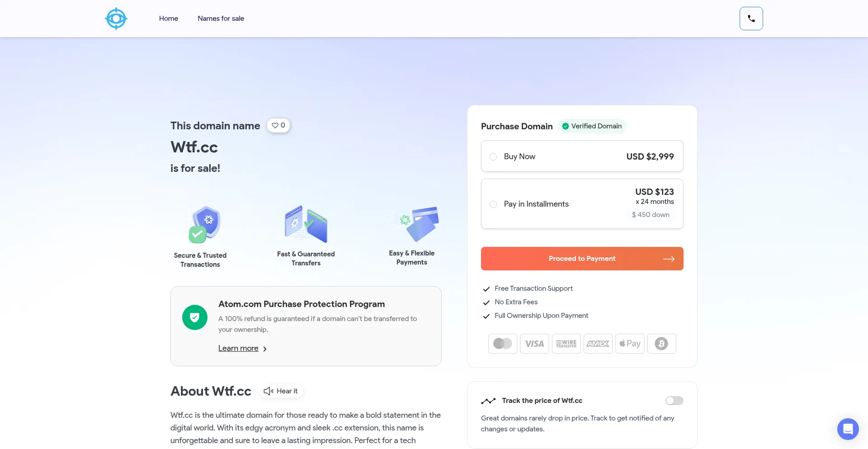Select the Wire Transfer icon

tap(566, 344)
